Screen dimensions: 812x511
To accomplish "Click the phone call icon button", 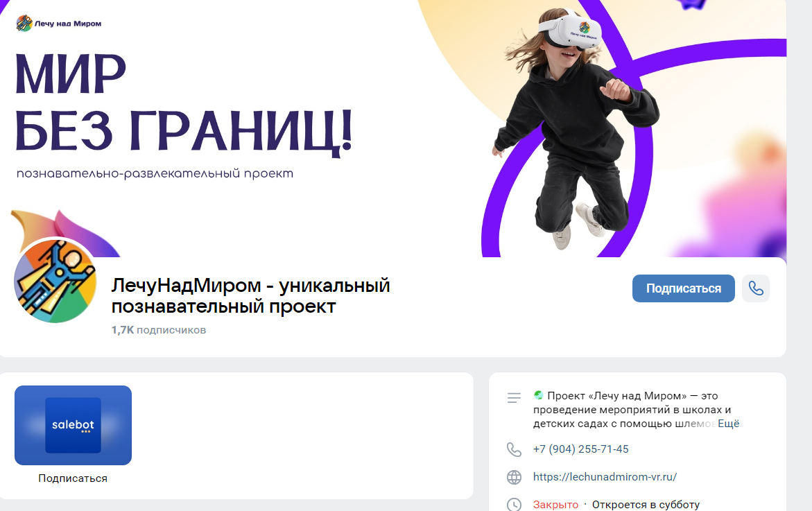I will pos(756,288).
